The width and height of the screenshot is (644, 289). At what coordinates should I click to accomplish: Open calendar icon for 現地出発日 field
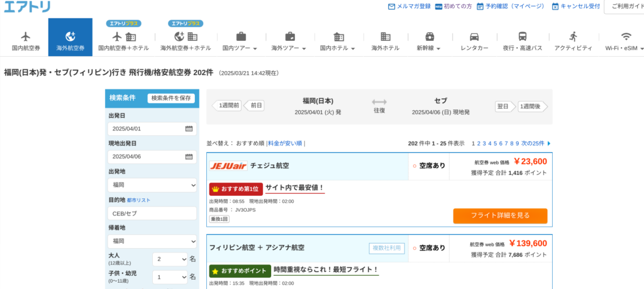coord(189,157)
